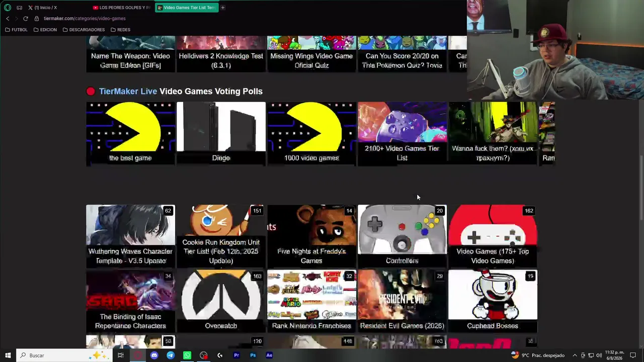Image resolution: width=644 pixels, height=362 pixels.
Task: Reload the TierMaker page
Action: point(26,19)
